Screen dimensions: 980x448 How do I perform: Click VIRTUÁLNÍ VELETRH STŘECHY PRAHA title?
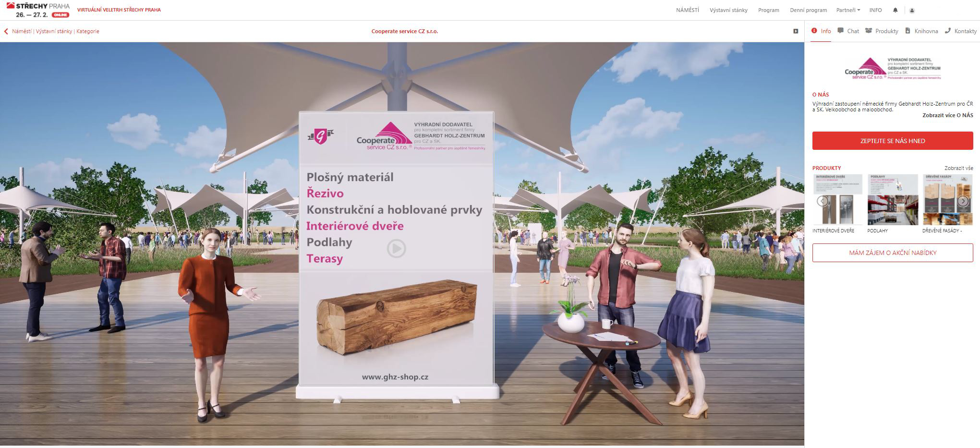coord(119,10)
